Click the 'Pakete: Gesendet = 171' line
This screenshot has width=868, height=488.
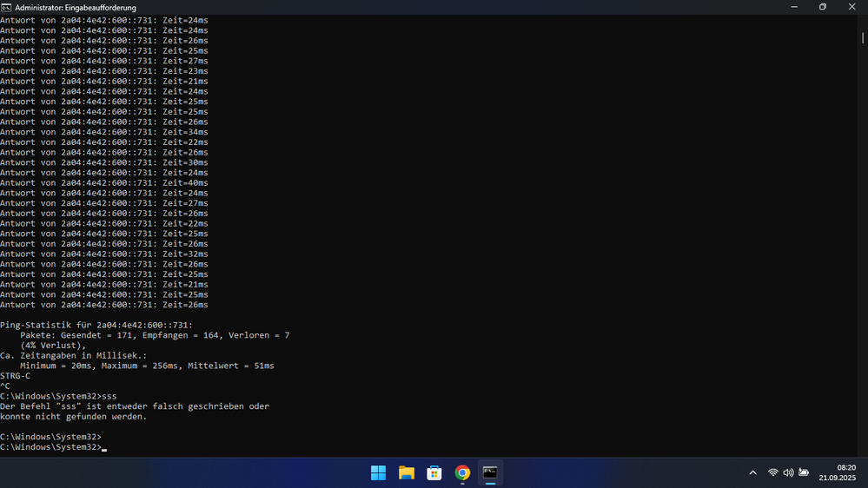click(x=155, y=335)
